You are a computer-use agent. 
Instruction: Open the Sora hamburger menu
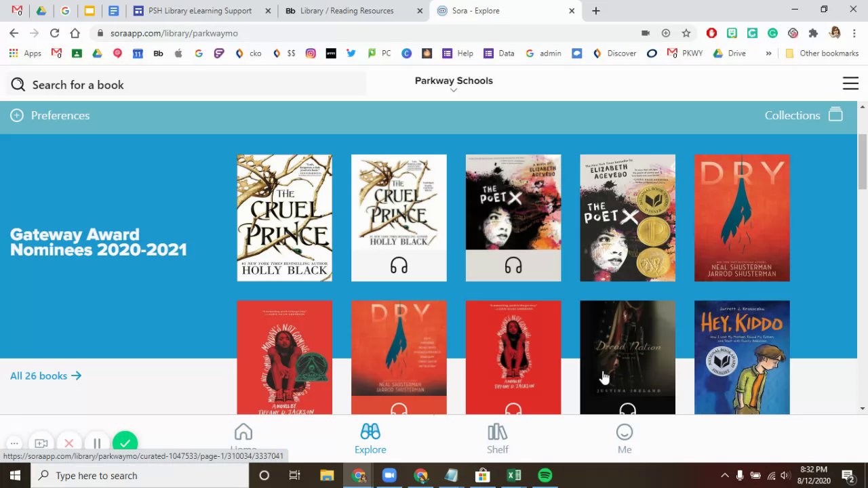(x=850, y=83)
